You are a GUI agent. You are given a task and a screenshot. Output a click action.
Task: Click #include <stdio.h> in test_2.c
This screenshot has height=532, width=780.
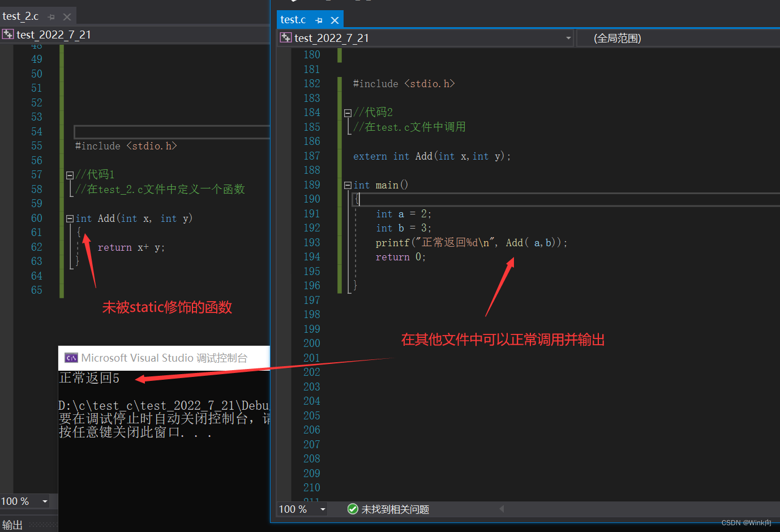[x=126, y=146]
